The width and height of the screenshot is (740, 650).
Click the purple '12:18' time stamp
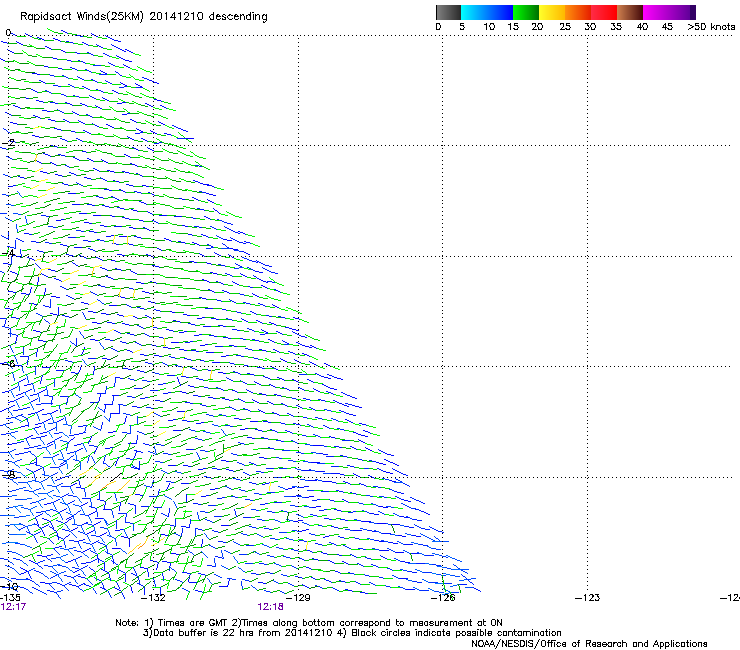tap(270, 607)
